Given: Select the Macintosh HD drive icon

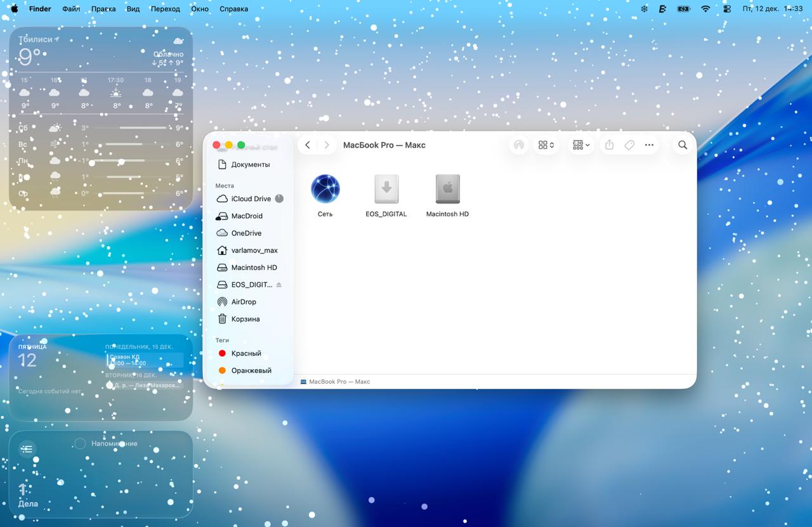Looking at the screenshot, I should coord(447,189).
